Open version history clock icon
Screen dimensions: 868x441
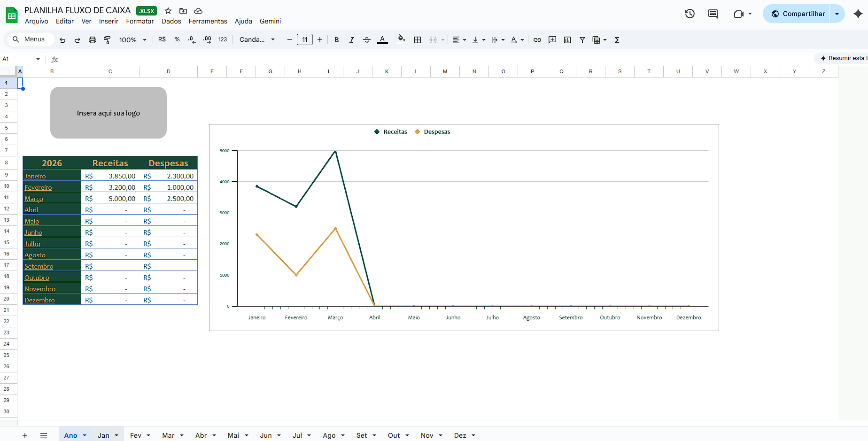[690, 14]
